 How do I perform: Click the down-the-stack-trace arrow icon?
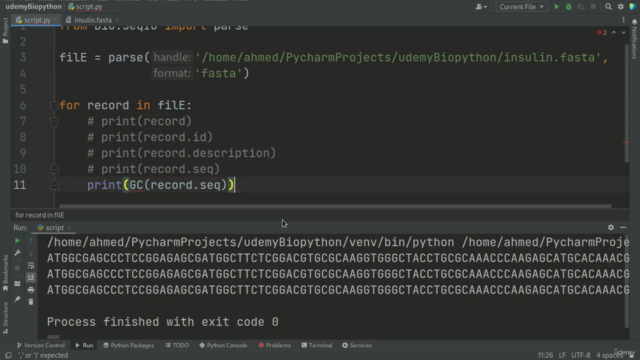coord(31,253)
